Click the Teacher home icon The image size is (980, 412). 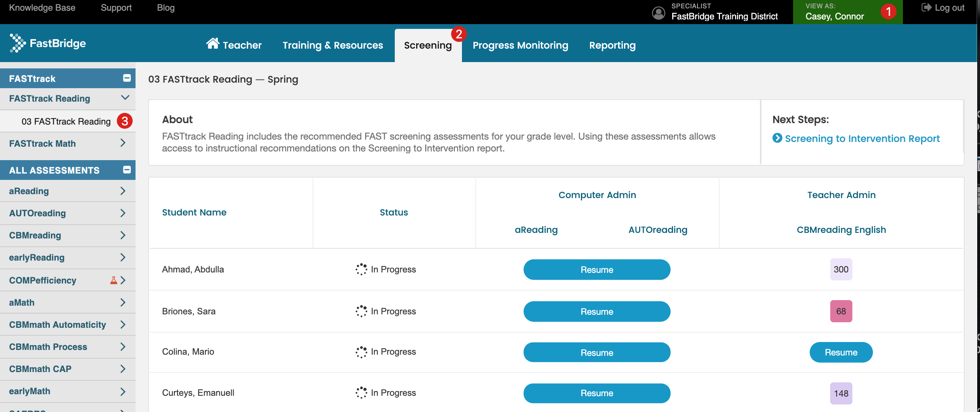pyautogui.click(x=213, y=43)
